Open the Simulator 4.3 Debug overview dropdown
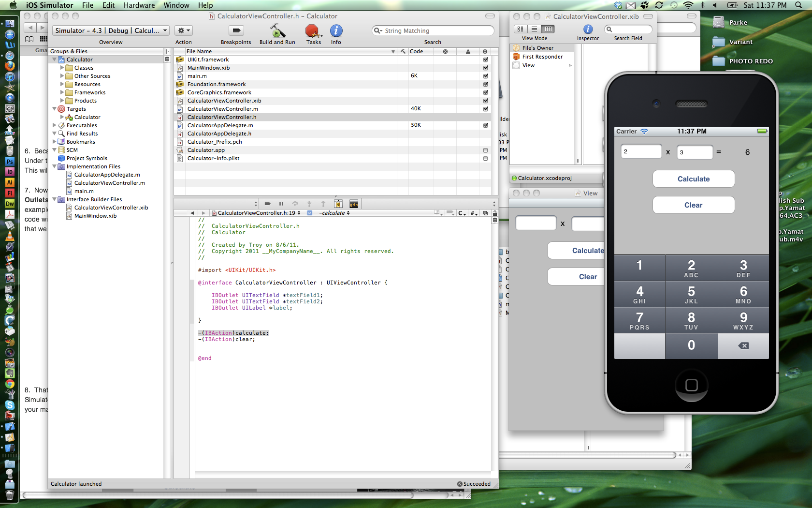This screenshot has height=508, width=812. pyautogui.click(x=111, y=30)
